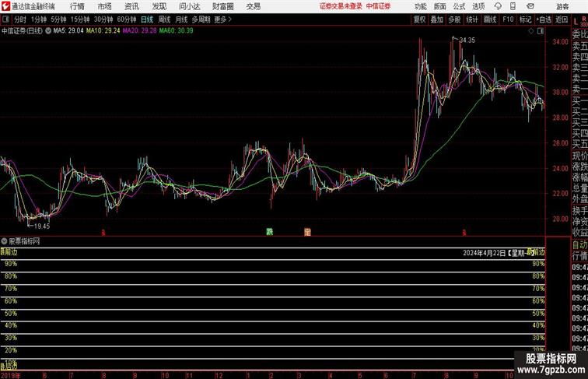The image size is (588, 379).
Task: Click the diamond icon at chart top right
Action: pos(531,31)
